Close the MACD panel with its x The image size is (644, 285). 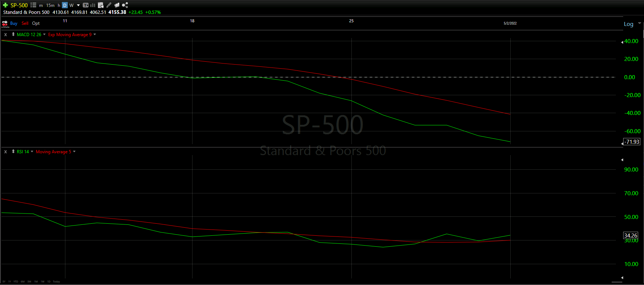click(5, 35)
